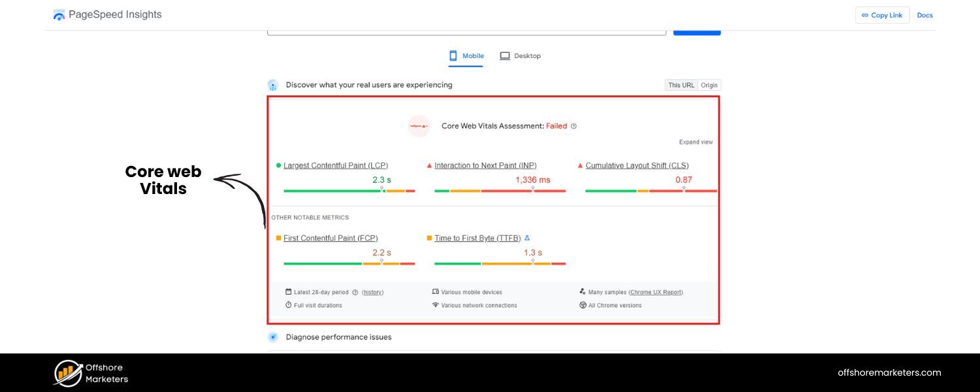The height and width of the screenshot is (392, 980).
Task: Click the Diagnose performance issues icon
Action: (272, 337)
